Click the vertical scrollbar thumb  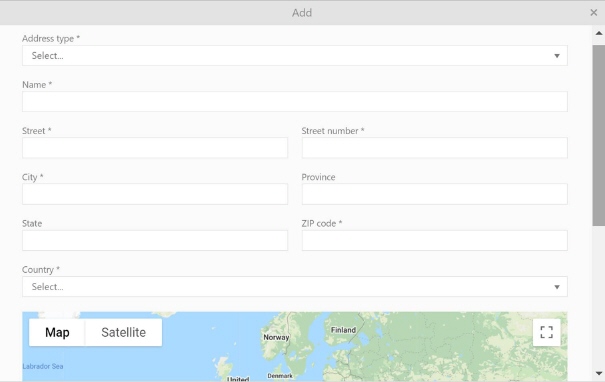click(x=599, y=135)
